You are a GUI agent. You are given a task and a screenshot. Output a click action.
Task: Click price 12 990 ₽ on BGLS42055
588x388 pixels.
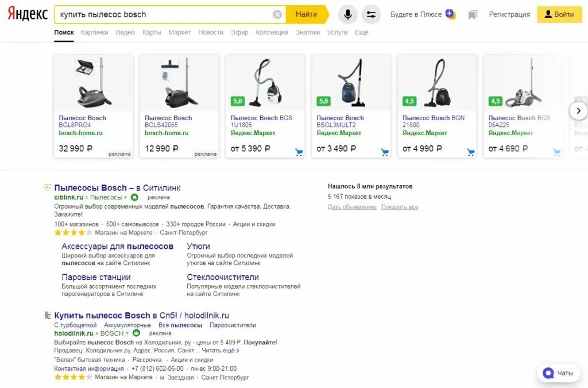[x=161, y=149]
